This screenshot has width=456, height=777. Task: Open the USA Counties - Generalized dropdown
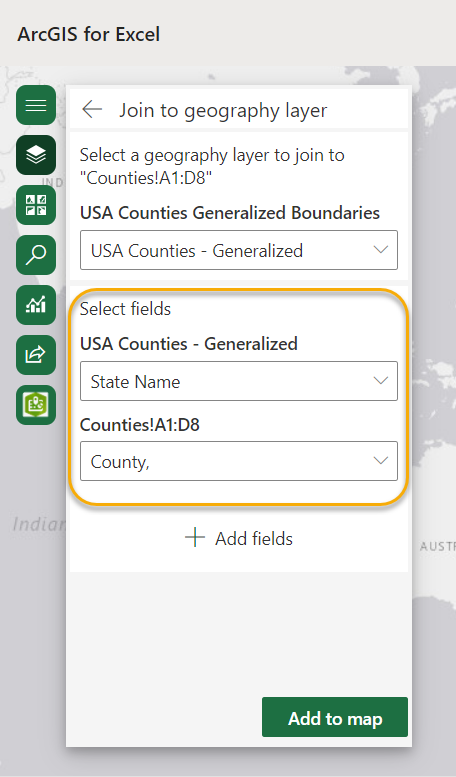point(239,250)
